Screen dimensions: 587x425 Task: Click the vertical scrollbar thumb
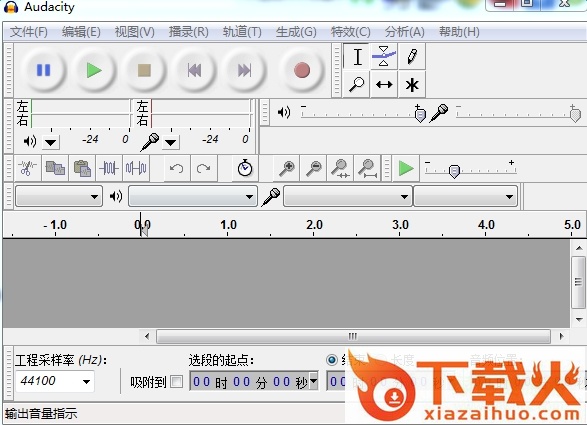(x=579, y=282)
